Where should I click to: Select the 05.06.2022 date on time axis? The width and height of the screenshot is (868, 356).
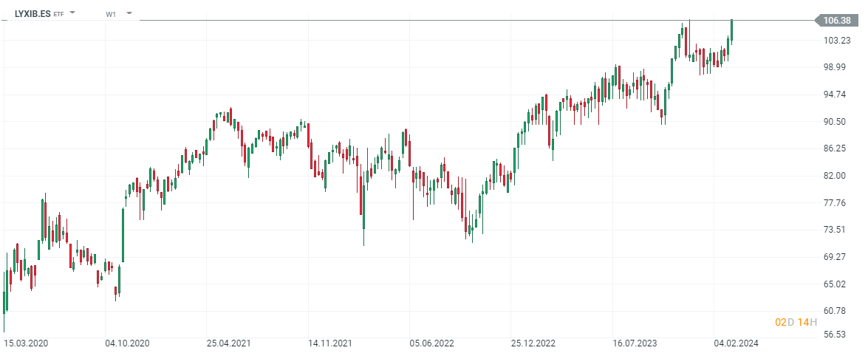[431, 343]
